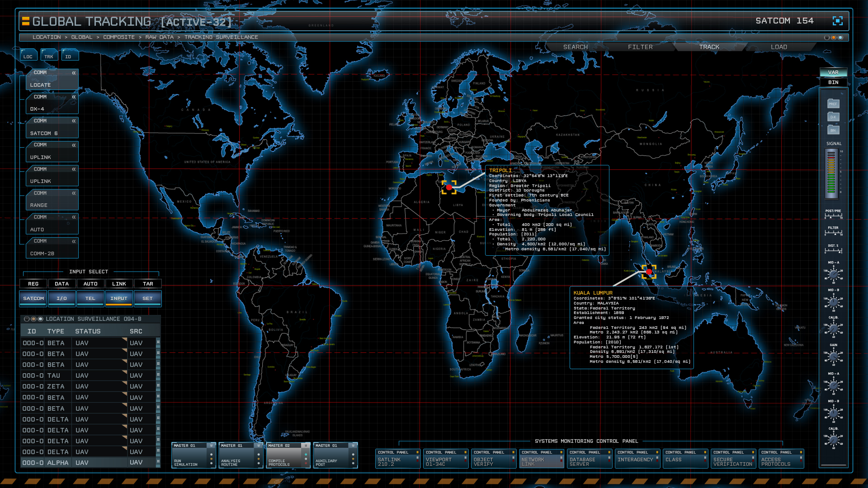The width and height of the screenshot is (868, 488).
Task: Expand the Run Simulation Master 01 chevron
Action: point(211,446)
